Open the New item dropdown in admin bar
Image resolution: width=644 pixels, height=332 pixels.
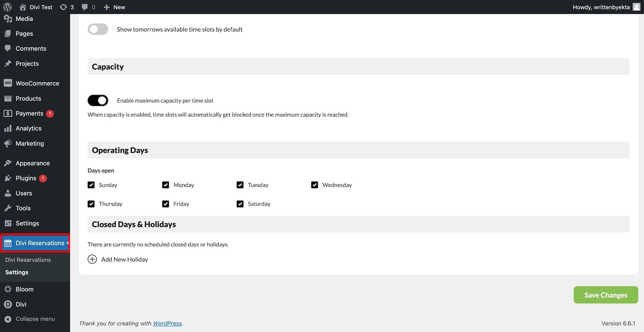pos(114,7)
